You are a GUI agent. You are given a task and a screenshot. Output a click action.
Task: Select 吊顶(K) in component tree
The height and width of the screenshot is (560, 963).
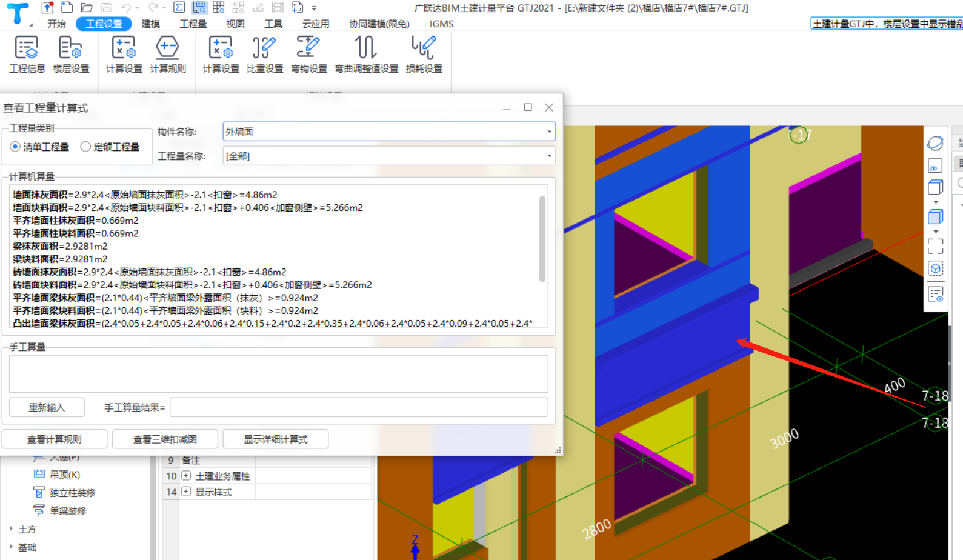[x=65, y=475]
